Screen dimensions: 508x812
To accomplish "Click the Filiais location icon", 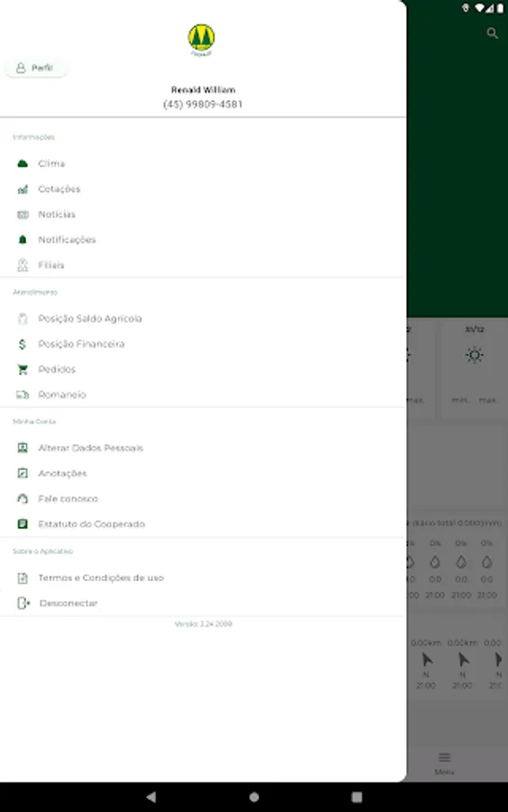I will click(23, 265).
